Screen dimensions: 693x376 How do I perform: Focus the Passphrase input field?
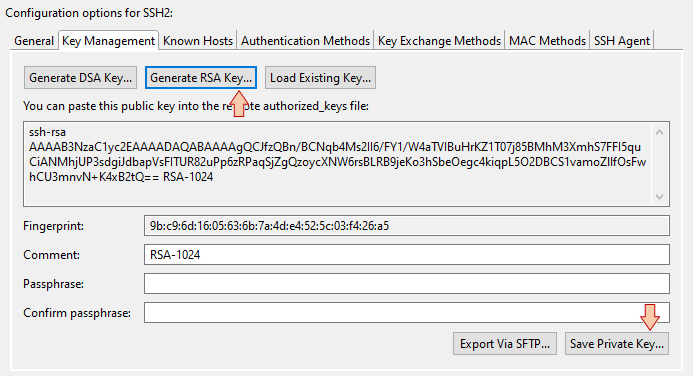tap(407, 284)
